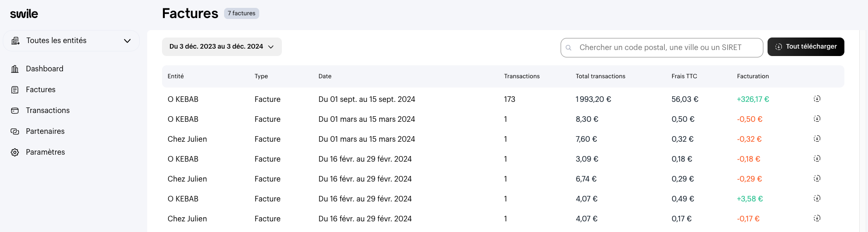Screen dimensions: 868x232
Task: Download the O KEBAB 3,09 € invoice
Action: click(817, 159)
